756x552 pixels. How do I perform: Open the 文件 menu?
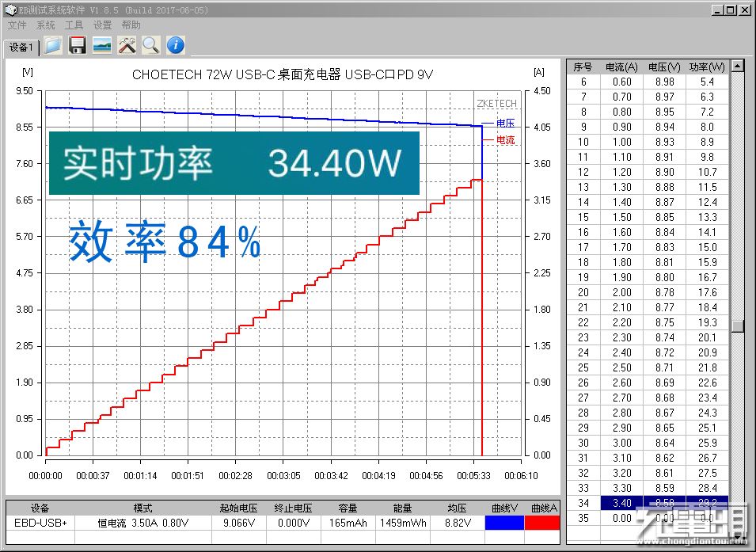pos(17,25)
